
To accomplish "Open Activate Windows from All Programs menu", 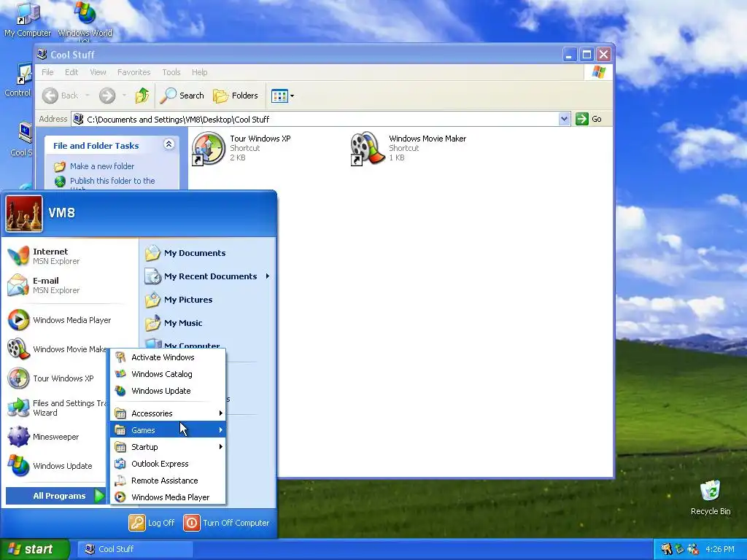I will pyautogui.click(x=168, y=357).
